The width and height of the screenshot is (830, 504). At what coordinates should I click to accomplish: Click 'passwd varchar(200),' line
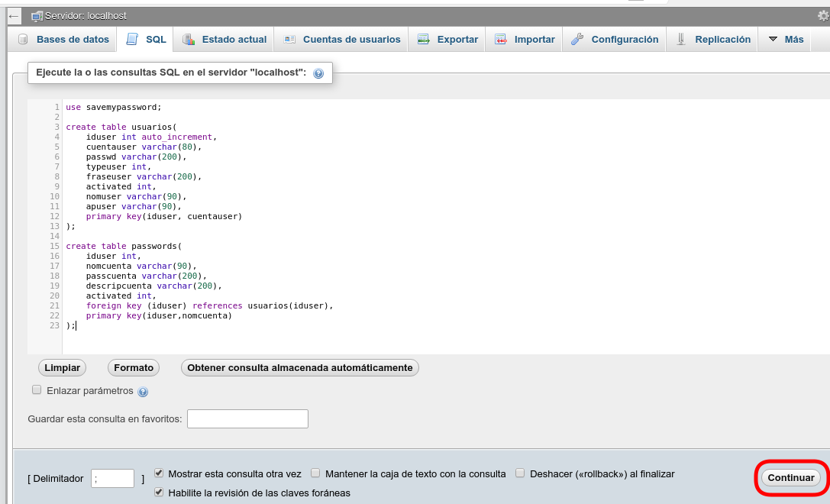pos(137,157)
